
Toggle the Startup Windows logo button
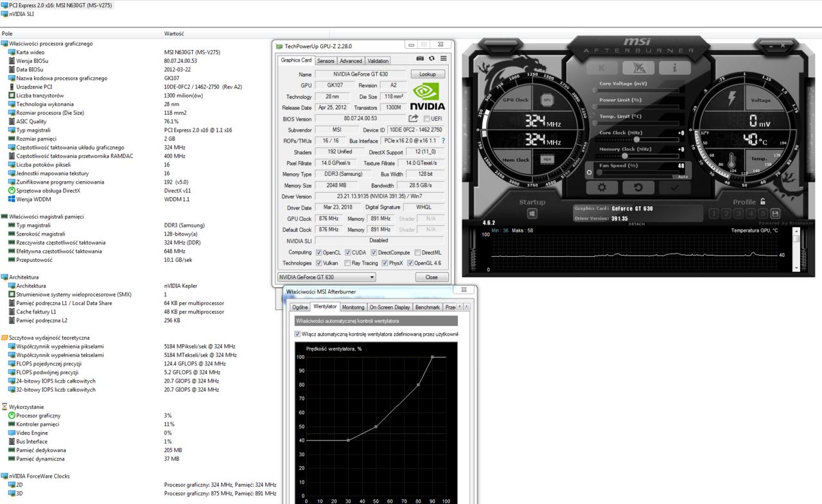coord(532,215)
